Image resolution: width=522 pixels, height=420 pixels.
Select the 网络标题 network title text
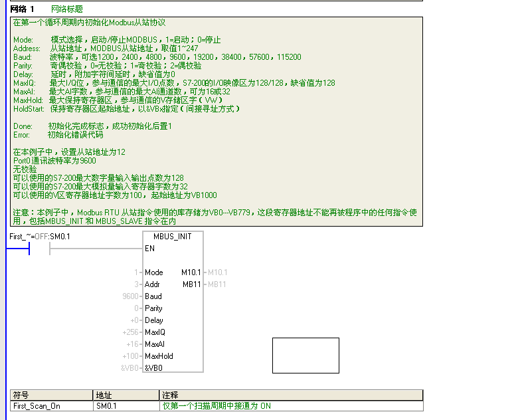point(67,9)
